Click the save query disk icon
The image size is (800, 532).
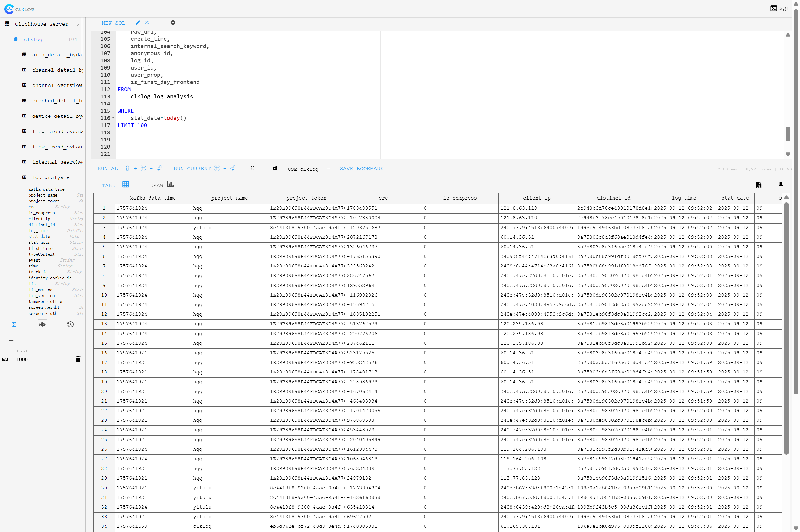tap(275, 168)
